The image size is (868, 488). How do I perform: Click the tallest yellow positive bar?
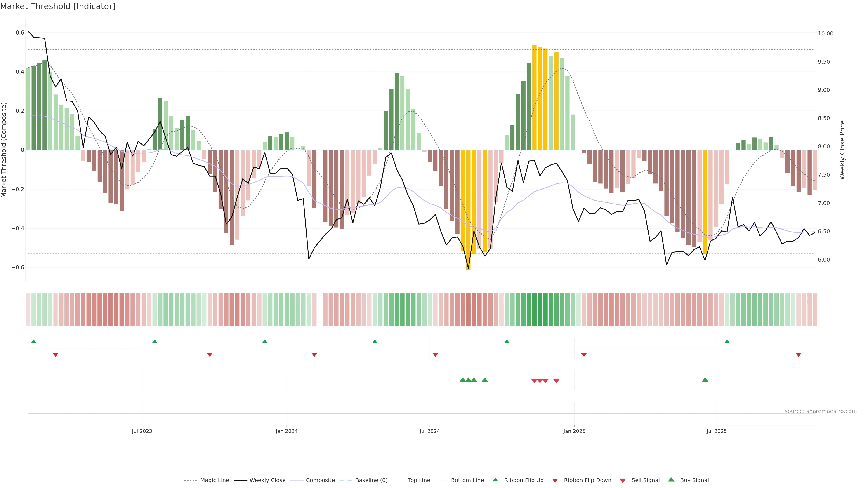click(x=534, y=98)
